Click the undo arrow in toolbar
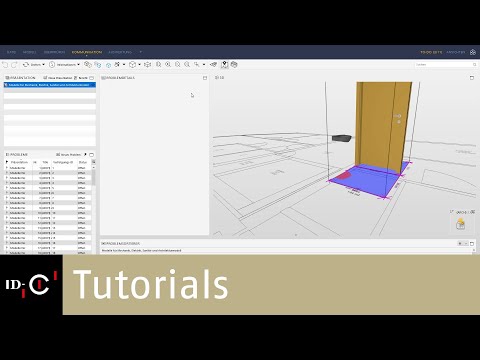Viewport: 480px width, 360px height. click(5, 64)
